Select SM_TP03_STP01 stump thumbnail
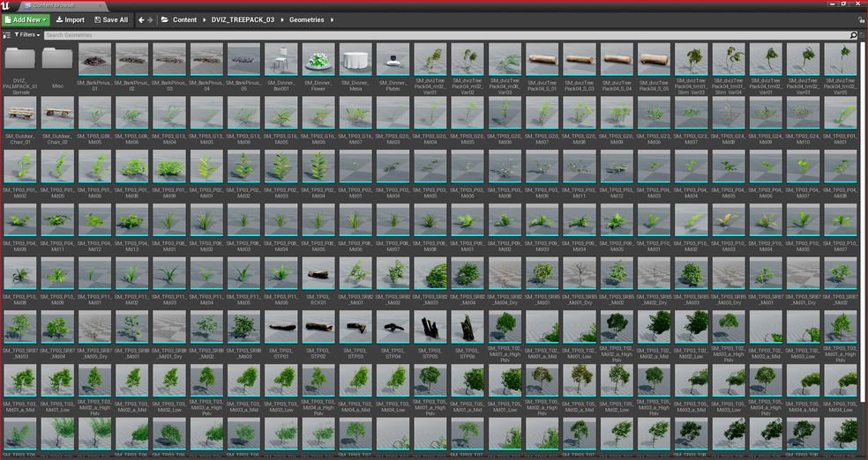The width and height of the screenshot is (868, 460). pyautogui.click(x=281, y=327)
